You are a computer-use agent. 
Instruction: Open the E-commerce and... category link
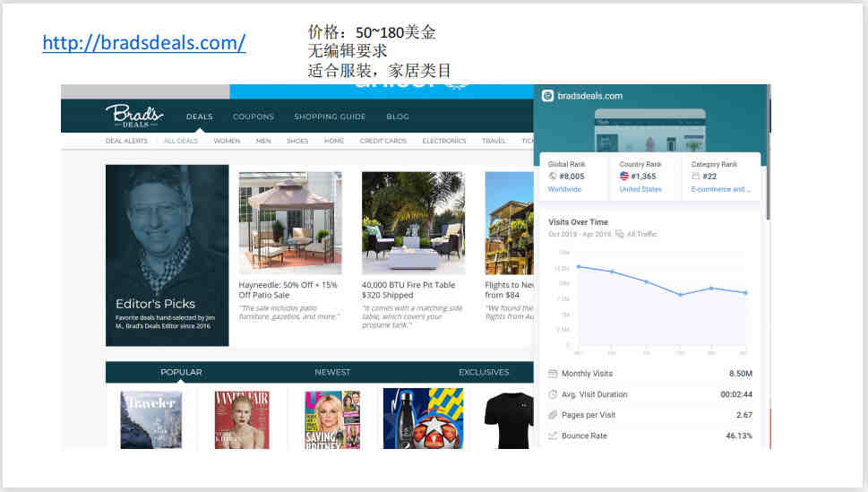721,189
